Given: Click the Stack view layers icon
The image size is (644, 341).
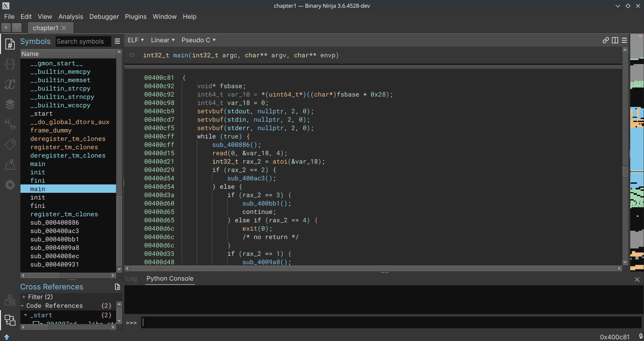Looking at the screenshot, I should (x=10, y=104).
